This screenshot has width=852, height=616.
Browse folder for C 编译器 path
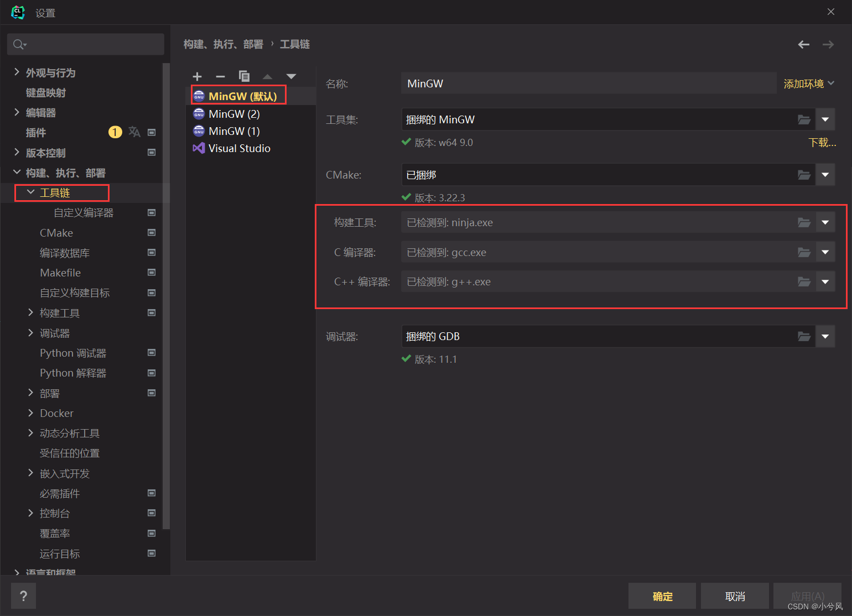coord(804,252)
